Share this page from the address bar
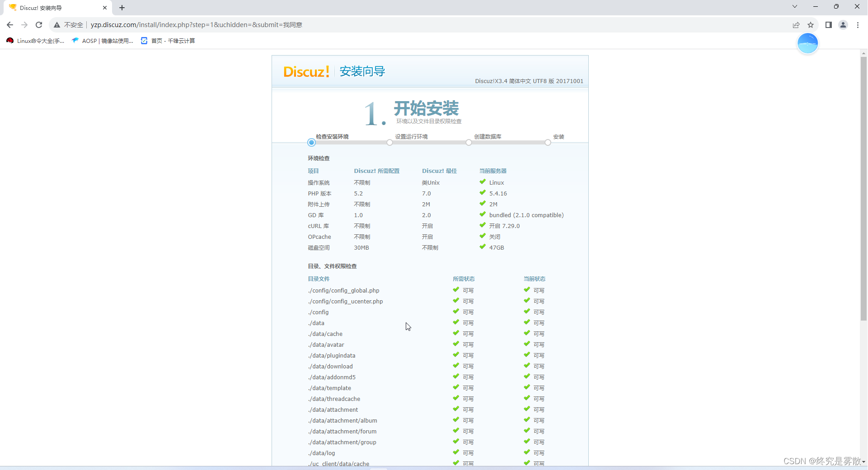868x470 pixels. pyautogui.click(x=796, y=25)
